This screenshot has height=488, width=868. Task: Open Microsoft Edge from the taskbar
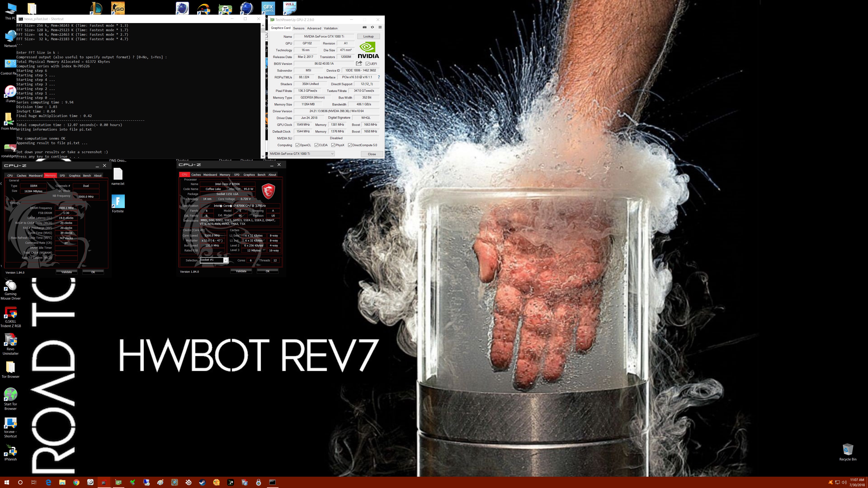click(x=48, y=482)
